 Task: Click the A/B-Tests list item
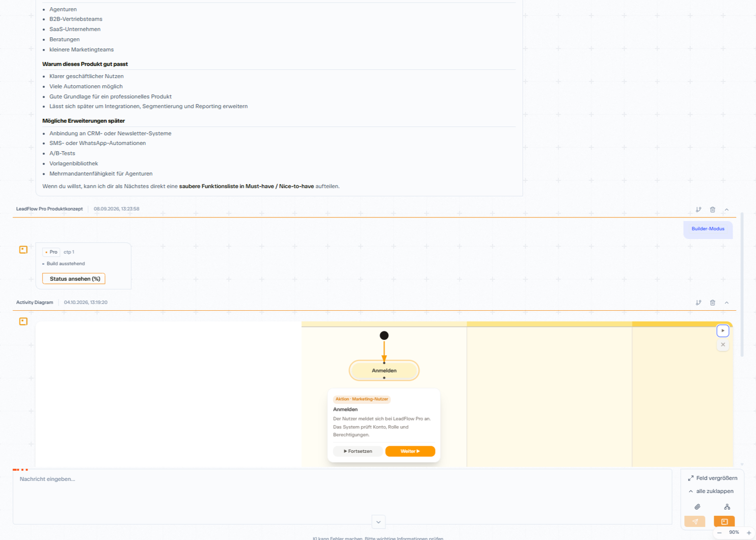click(x=62, y=154)
